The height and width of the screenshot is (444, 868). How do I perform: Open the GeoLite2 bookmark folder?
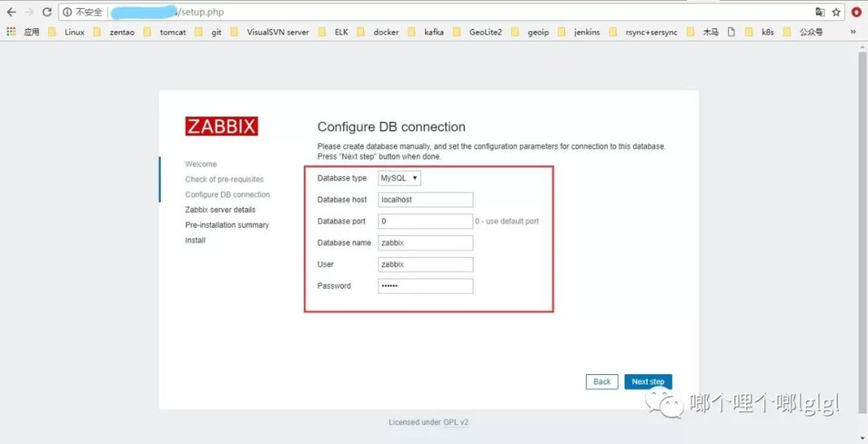477,32
